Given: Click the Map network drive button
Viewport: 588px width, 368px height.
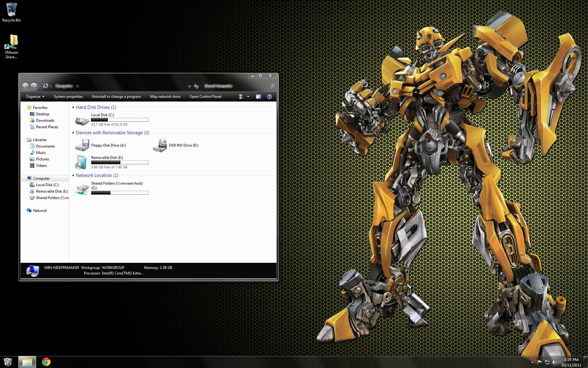Looking at the screenshot, I should pyautogui.click(x=165, y=96).
